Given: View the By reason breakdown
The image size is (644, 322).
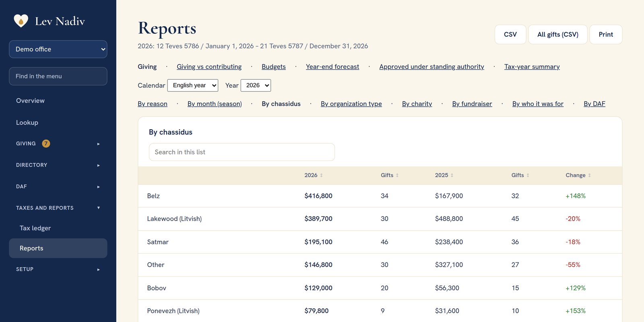Looking at the screenshot, I should [153, 104].
